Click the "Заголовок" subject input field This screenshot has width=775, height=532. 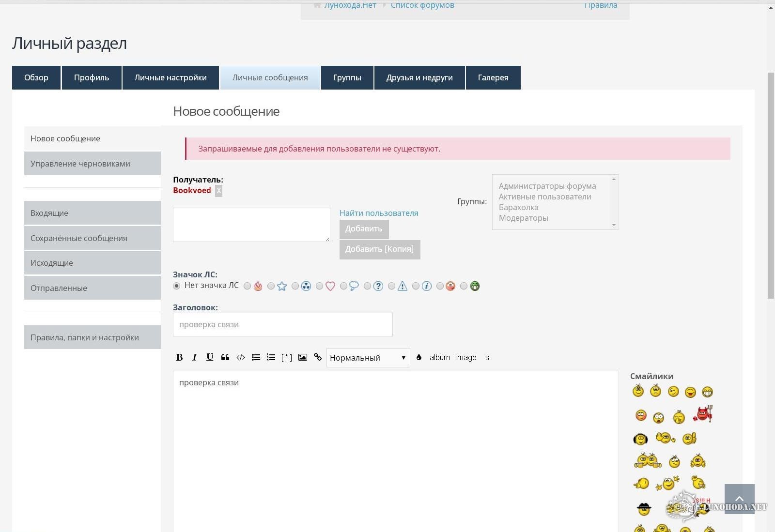coord(282,324)
